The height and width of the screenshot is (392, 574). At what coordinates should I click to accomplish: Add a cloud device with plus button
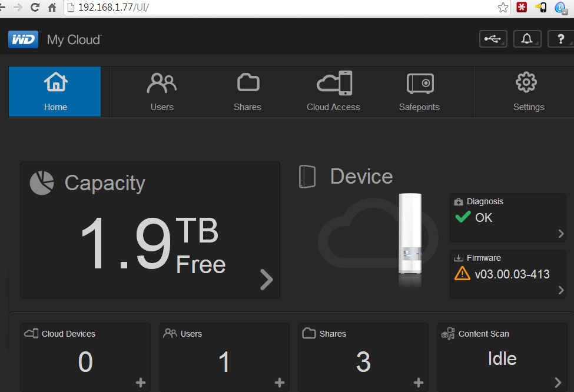tap(141, 383)
